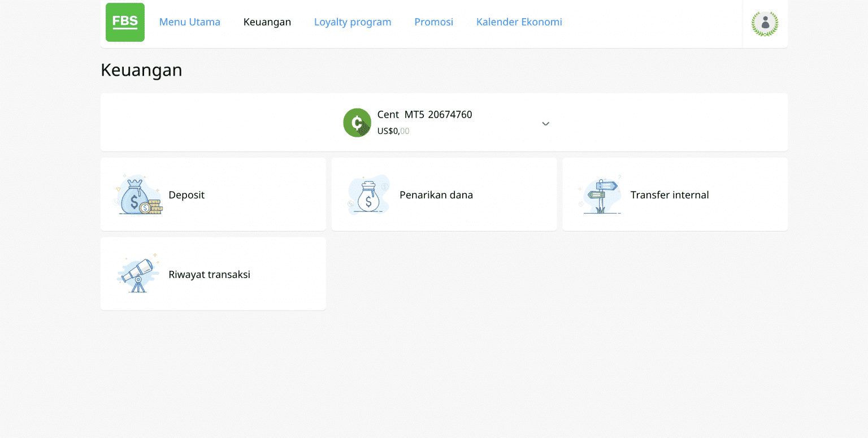Click the balance US$0,00
The height and width of the screenshot is (438, 868).
click(x=393, y=131)
